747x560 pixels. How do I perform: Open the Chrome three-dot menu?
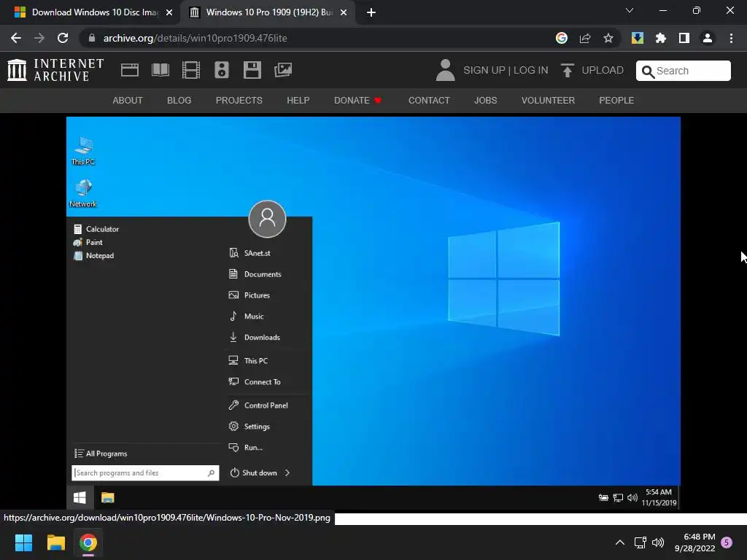731,38
